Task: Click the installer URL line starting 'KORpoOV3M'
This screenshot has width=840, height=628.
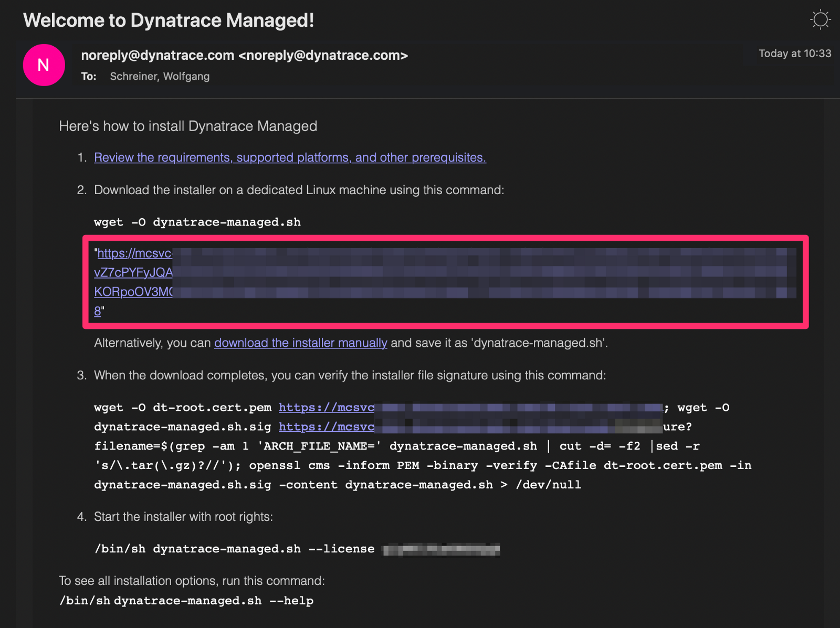Action: click(445, 292)
